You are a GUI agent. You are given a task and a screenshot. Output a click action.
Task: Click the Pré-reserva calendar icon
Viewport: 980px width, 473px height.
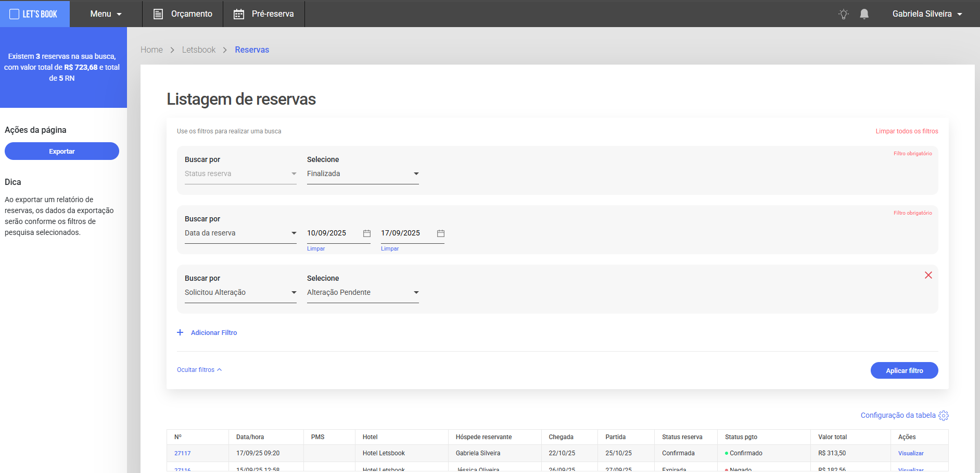click(239, 14)
